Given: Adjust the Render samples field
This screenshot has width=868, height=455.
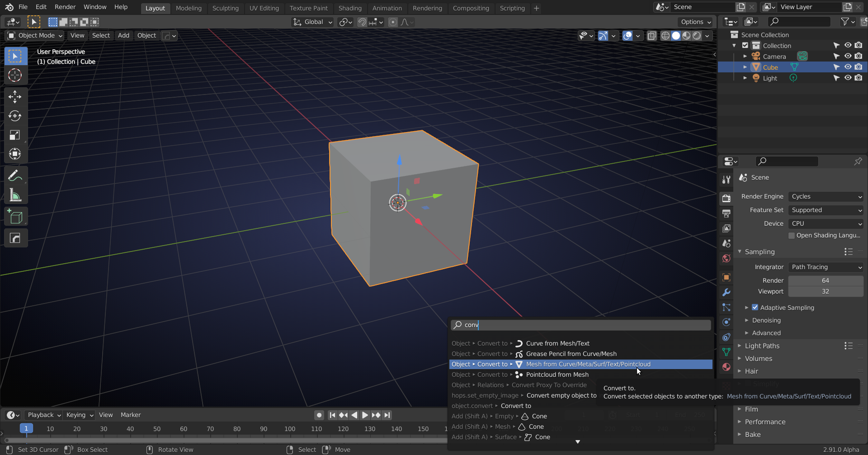Looking at the screenshot, I should point(826,280).
